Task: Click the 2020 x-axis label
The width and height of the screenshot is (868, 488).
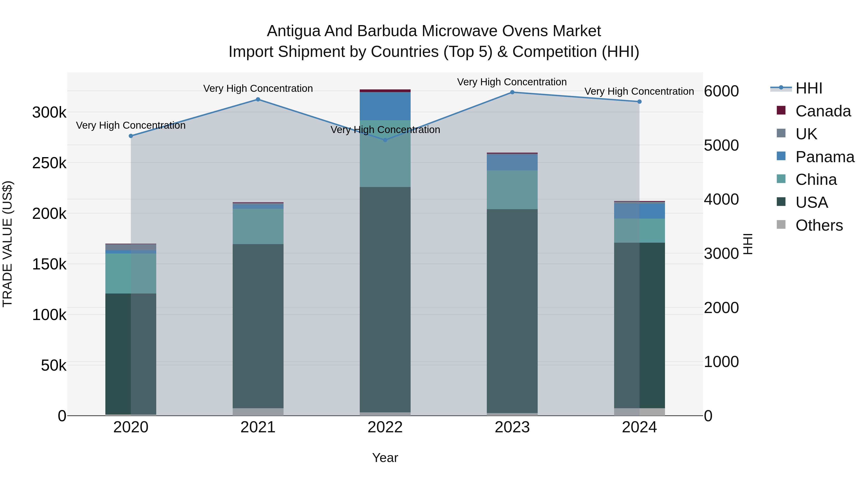Action: click(131, 427)
